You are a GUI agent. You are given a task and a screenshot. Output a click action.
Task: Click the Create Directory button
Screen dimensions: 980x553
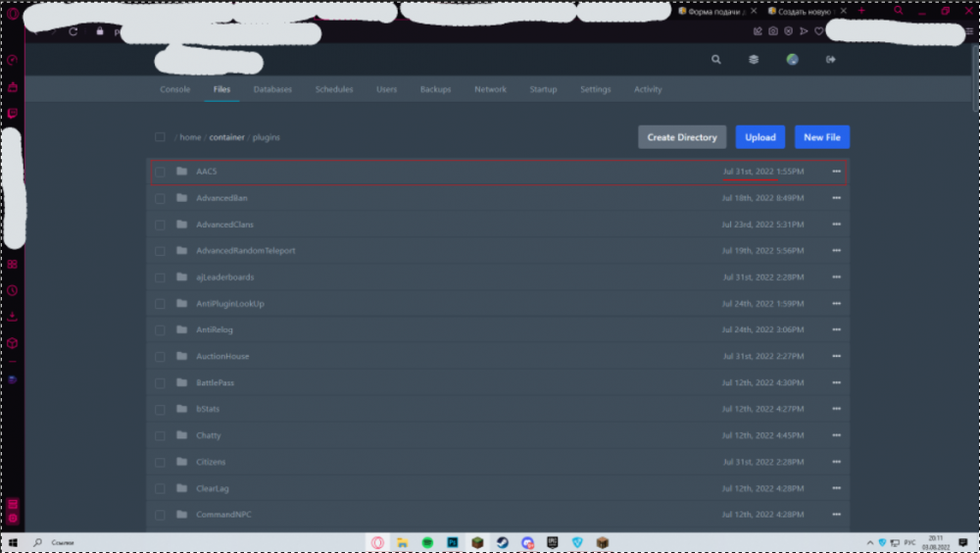pyautogui.click(x=682, y=137)
